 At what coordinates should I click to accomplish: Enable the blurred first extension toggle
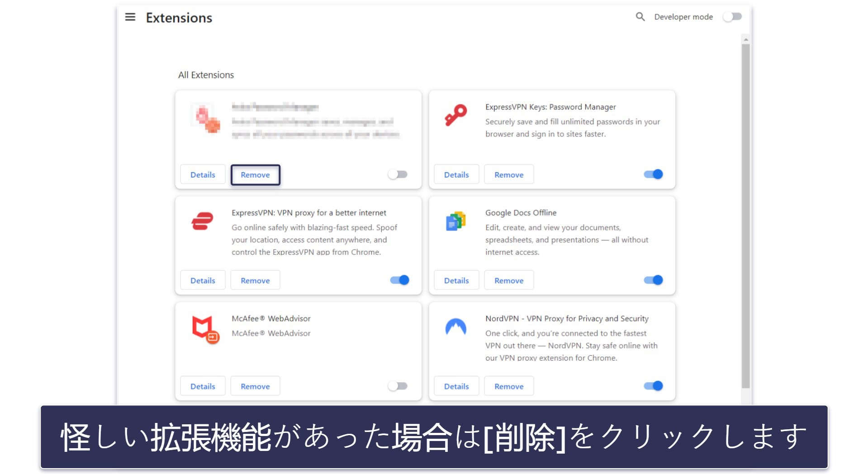[x=398, y=174]
